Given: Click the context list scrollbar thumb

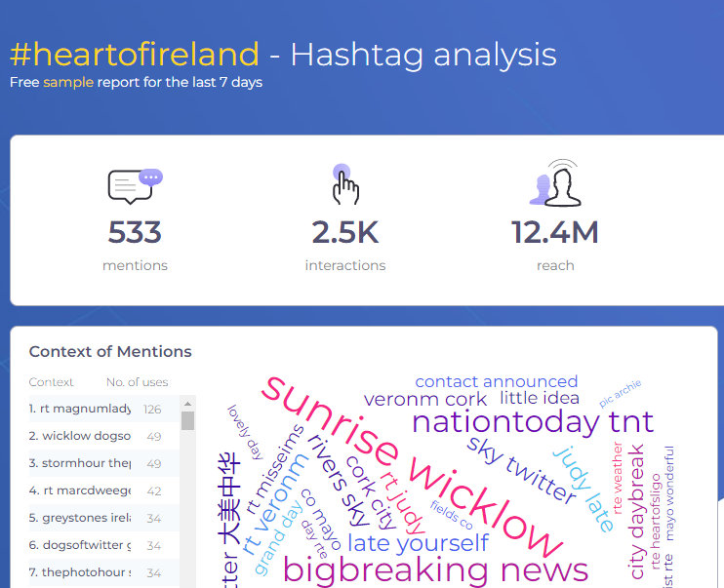Looking at the screenshot, I should point(187,420).
